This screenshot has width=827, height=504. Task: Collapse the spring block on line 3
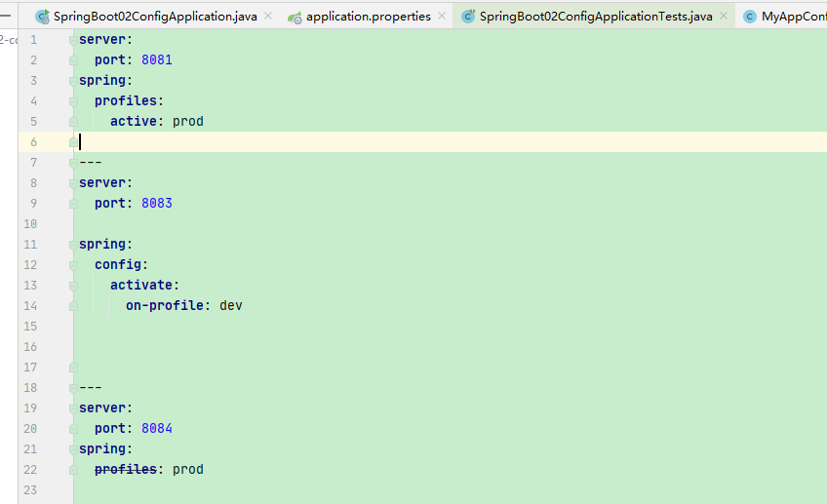point(73,81)
